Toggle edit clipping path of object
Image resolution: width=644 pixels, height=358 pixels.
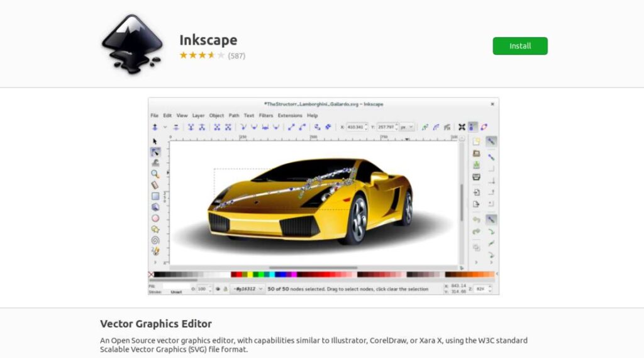pos(425,128)
